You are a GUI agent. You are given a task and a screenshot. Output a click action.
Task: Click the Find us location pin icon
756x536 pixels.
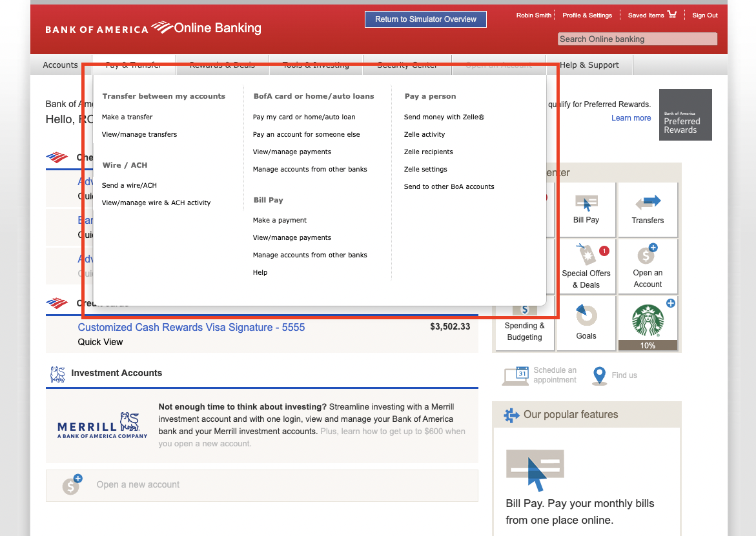pos(599,375)
